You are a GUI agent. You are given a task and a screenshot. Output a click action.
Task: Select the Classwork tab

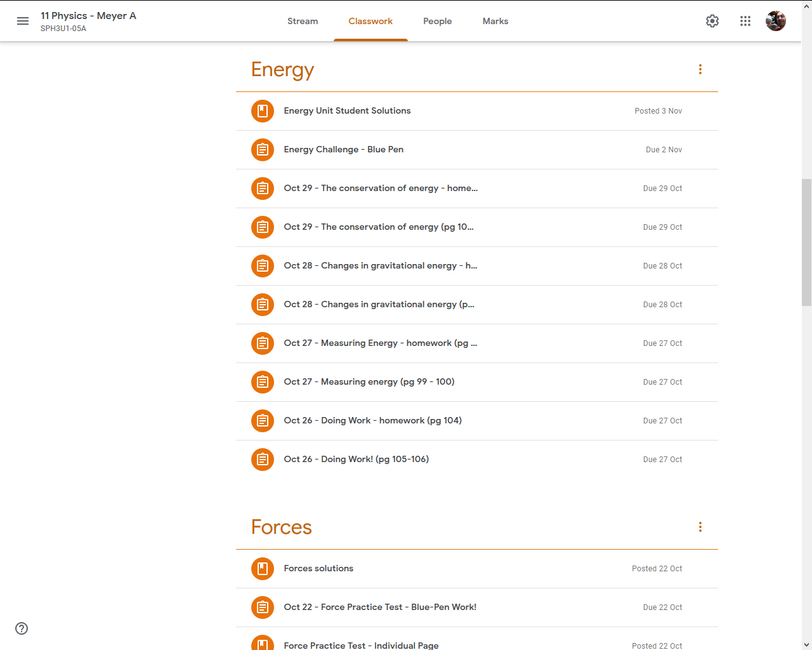pos(370,21)
